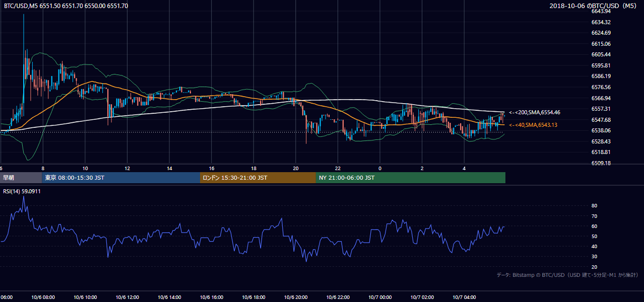The image size is (644, 302).
Task: Click price axis label 6538.06
Action: click(601, 130)
